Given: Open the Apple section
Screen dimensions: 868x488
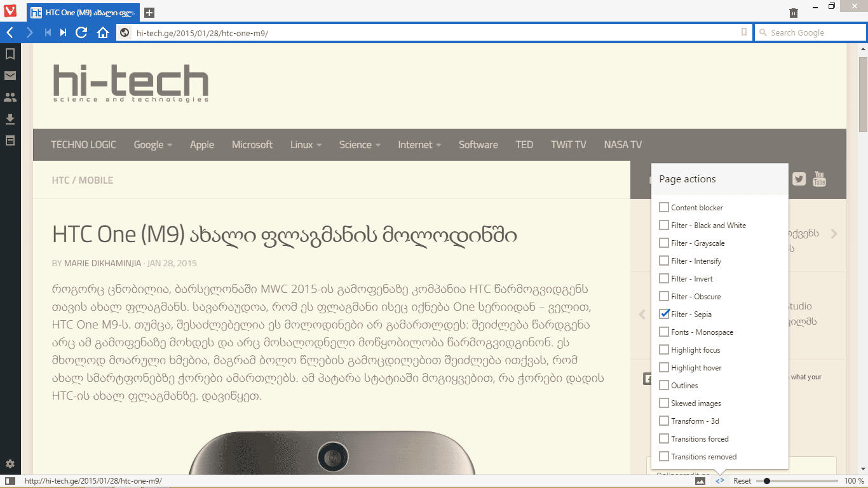Looking at the screenshot, I should click(x=202, y=145).
